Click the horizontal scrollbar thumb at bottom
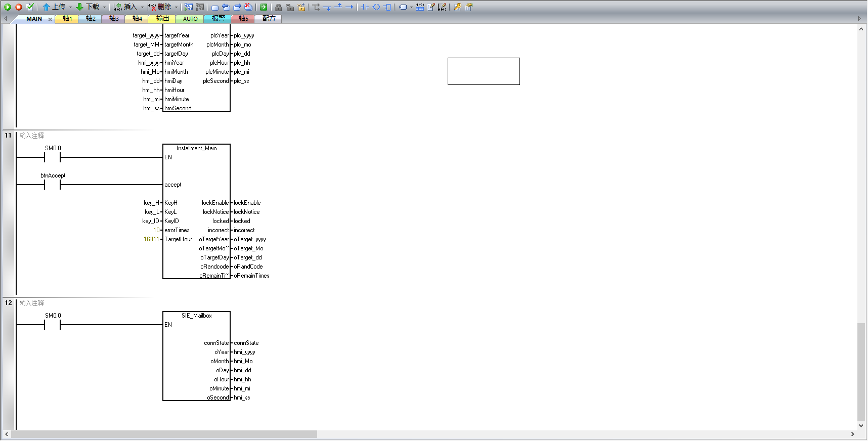 [164, 434]
